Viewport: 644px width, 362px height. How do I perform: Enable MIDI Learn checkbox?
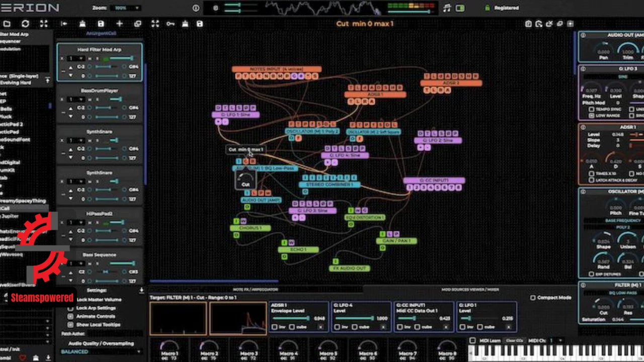472,341
